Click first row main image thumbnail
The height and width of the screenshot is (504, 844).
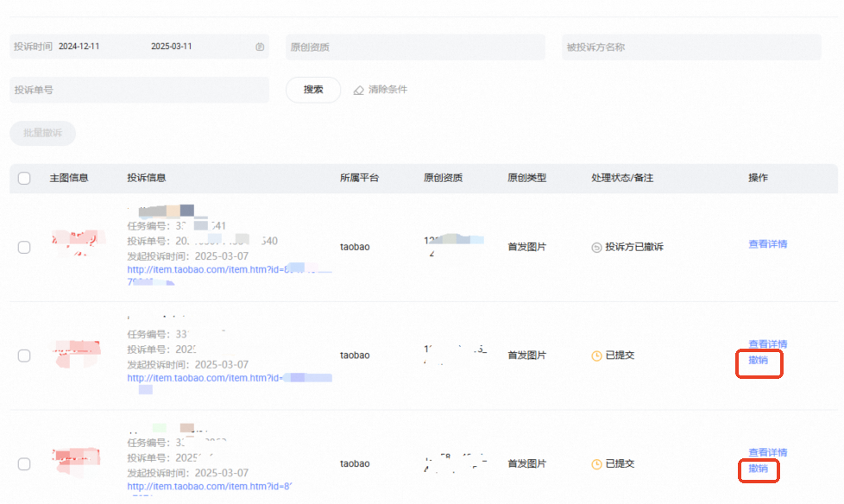[x=79, y=243]
